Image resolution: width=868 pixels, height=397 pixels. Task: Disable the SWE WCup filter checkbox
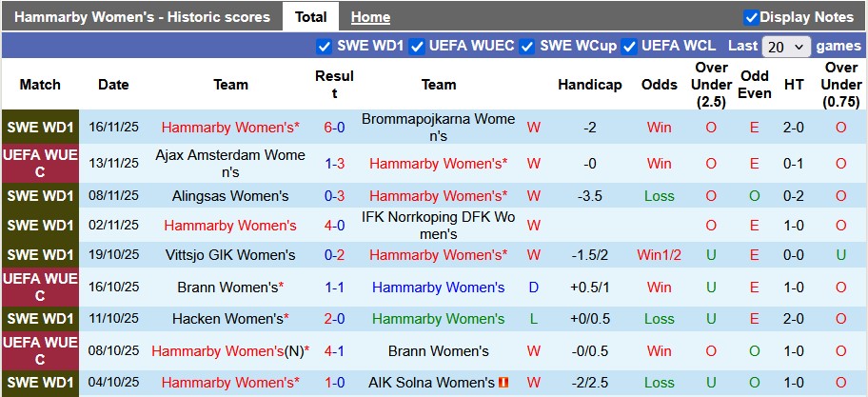coord(527,46)
